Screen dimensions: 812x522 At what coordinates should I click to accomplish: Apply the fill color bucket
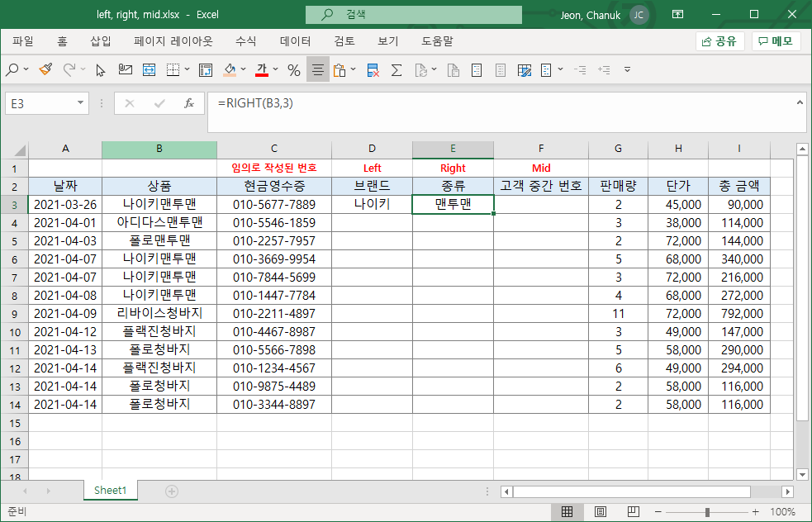tap(230, 70)
